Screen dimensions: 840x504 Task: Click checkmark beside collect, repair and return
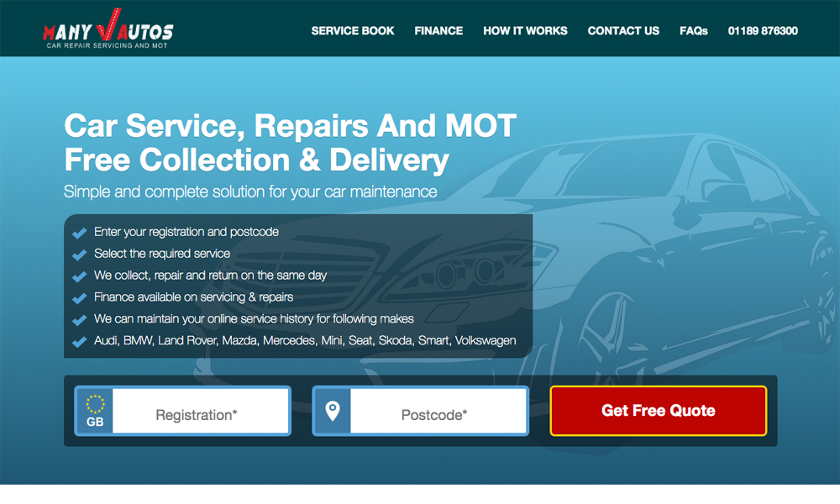coord(79,276)
